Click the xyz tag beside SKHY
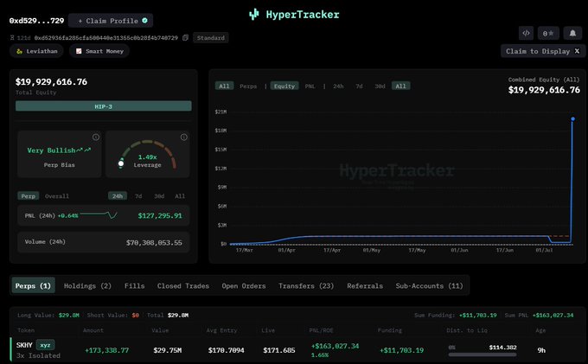The width and height of the screenshot is (588, 364). coord(45,345)
